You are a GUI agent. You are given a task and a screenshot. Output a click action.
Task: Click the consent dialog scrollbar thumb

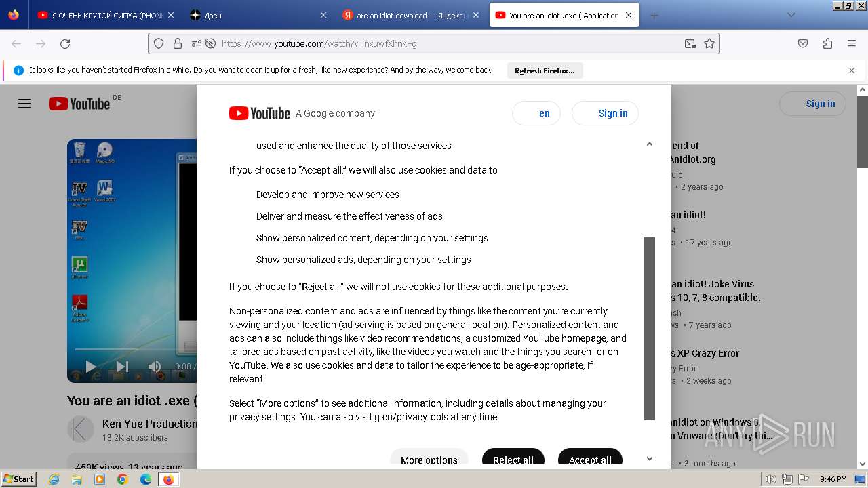click(x=650, y=329)
